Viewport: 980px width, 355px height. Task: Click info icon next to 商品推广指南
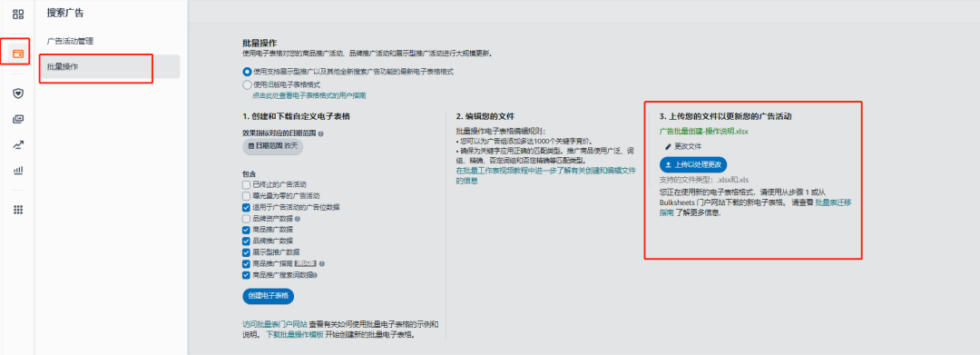tap(322, 263)
